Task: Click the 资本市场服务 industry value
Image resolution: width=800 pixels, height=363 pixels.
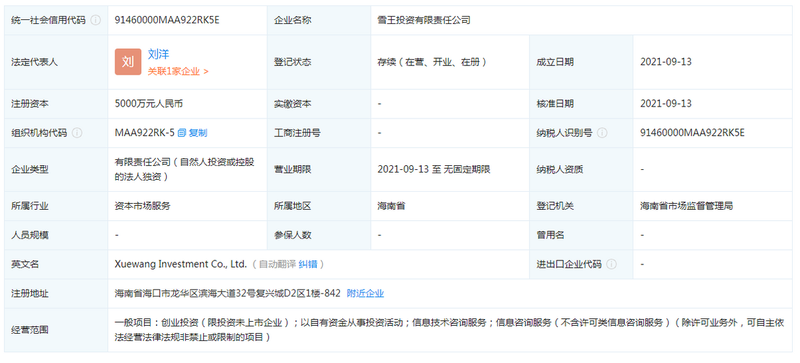Action: click(143, 206)
